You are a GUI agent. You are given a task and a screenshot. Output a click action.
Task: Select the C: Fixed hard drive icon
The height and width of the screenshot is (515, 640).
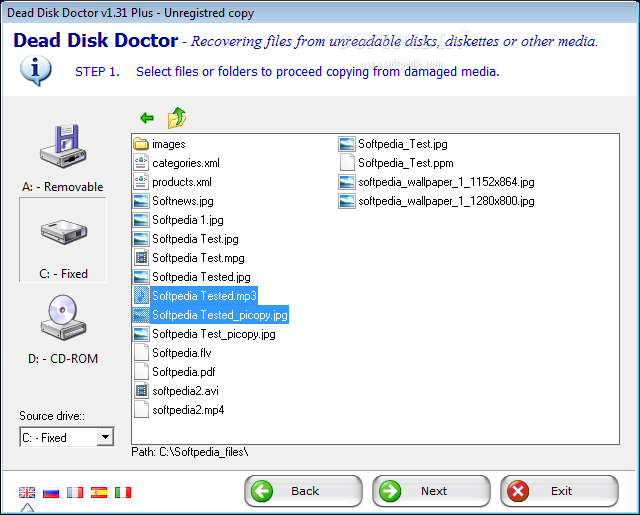pos(63,232)
